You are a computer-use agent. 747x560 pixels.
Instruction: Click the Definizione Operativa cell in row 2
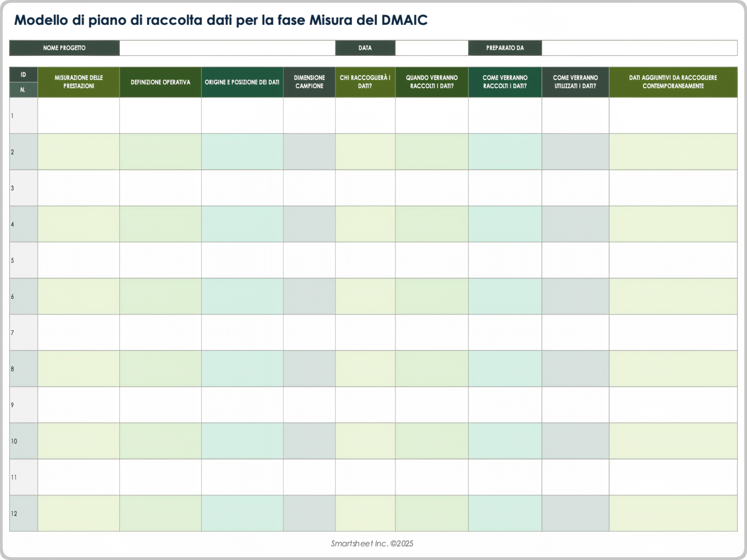click(160, 152)
